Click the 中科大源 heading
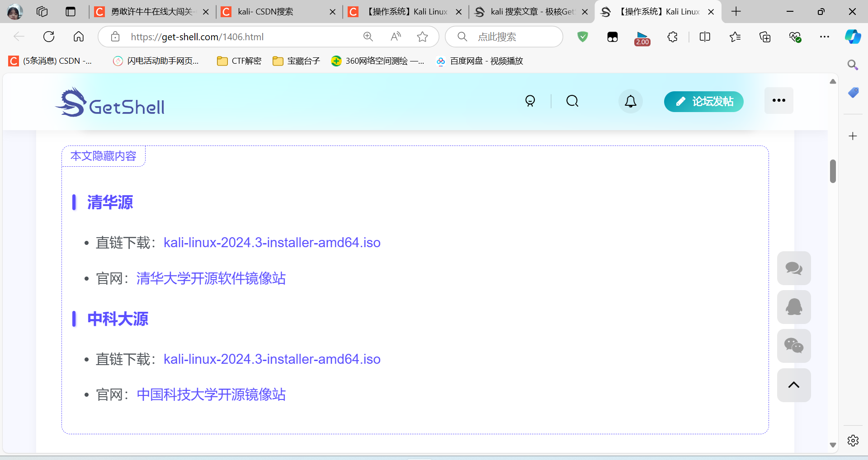Screen dimensions: 868x460 tap(118, 319)
